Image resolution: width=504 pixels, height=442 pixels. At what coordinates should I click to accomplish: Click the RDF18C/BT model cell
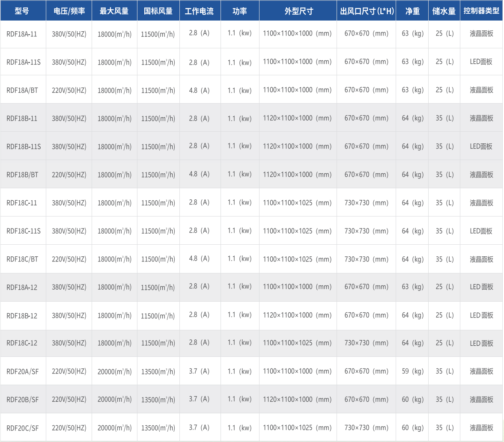22,259
